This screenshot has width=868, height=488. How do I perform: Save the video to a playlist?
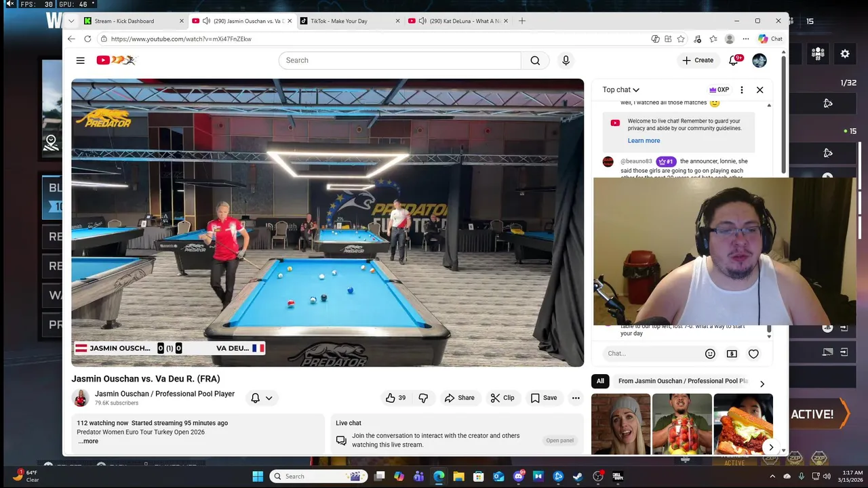(544, 398)
